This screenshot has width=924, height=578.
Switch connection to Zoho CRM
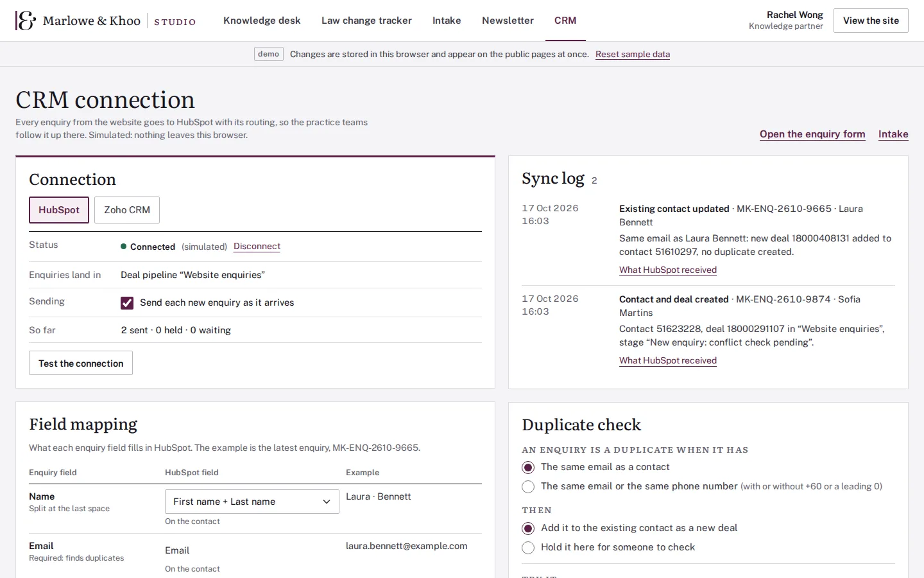pos(127,210)
